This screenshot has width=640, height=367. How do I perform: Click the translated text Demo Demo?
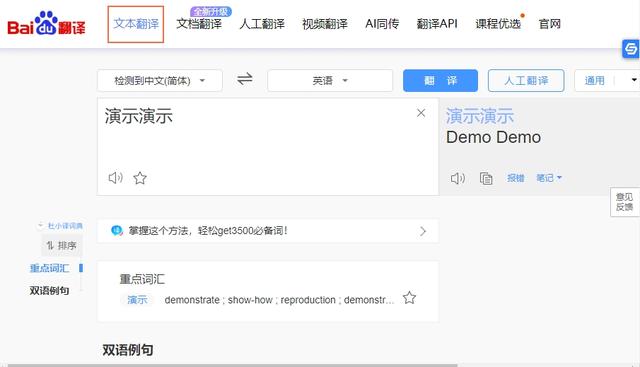(x=493, y=137)
